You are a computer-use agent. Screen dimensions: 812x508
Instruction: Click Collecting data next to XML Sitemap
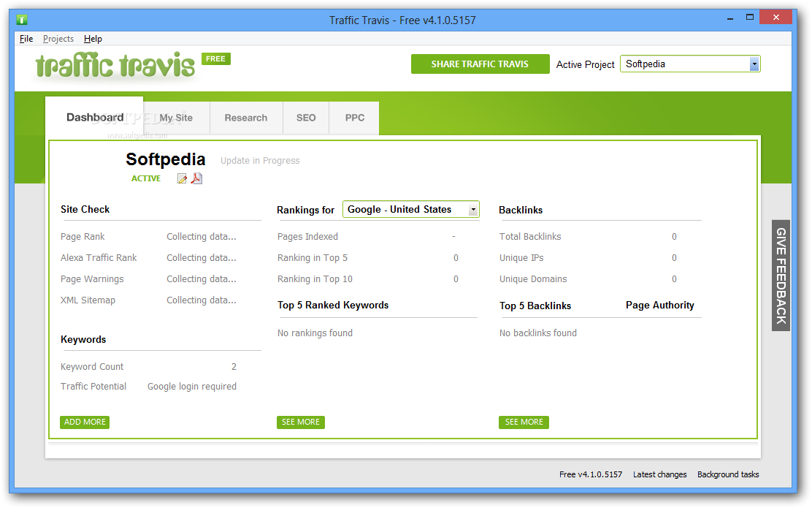coord(202,300)
